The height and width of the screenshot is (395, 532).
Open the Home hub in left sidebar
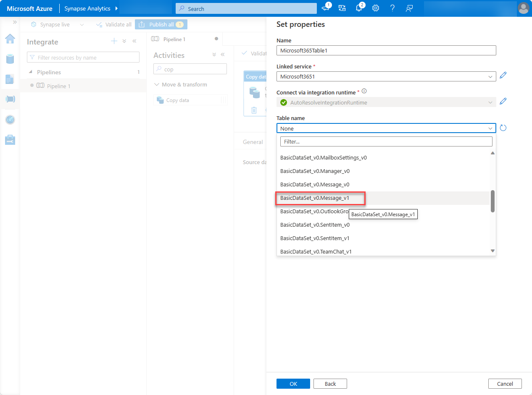pyautogui.click(x=10, y=39)
